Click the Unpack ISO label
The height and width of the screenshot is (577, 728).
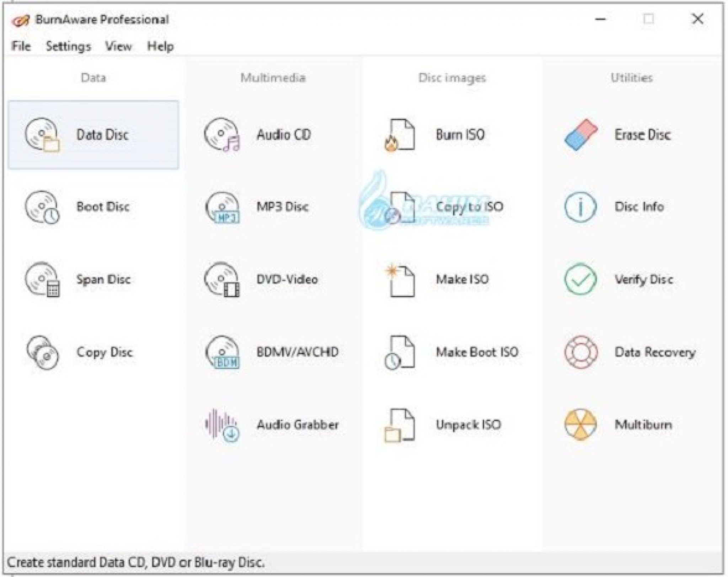469,424
